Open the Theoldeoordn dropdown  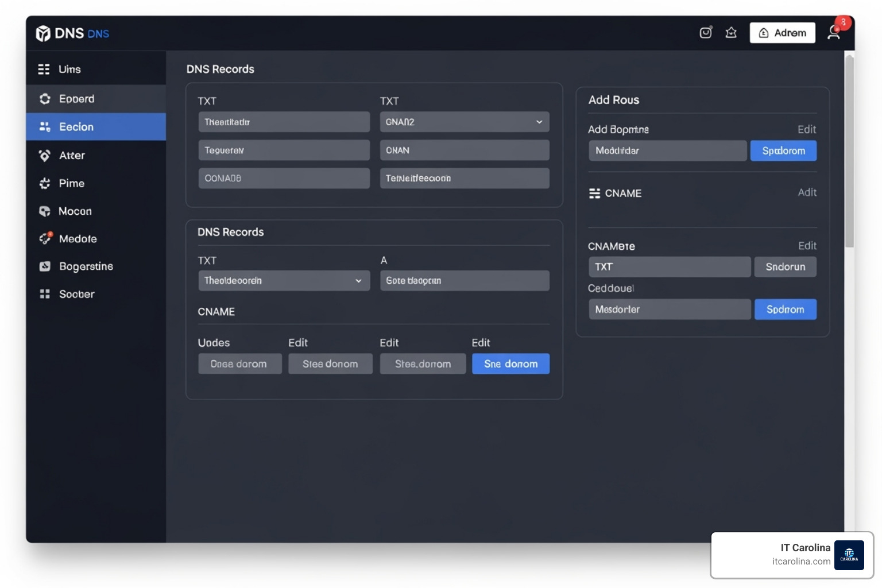click(x=284, y=281)
